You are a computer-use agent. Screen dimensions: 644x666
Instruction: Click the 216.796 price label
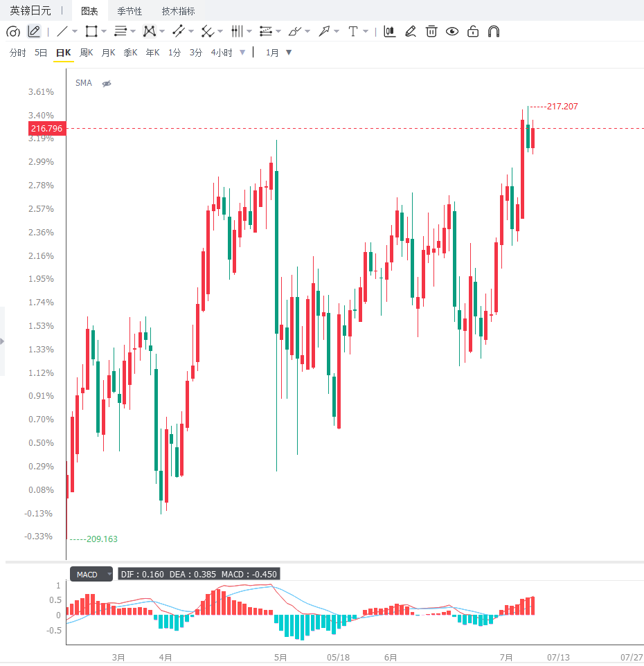coord(46,128)
